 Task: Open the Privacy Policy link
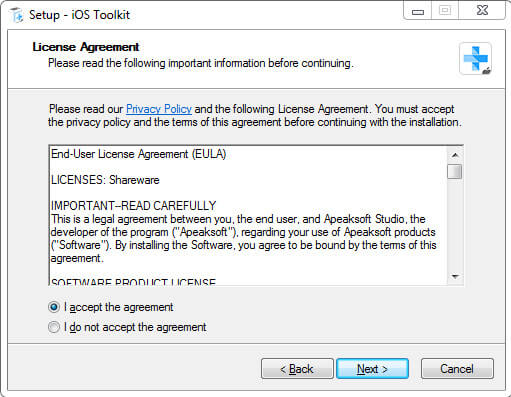point(159,109)
